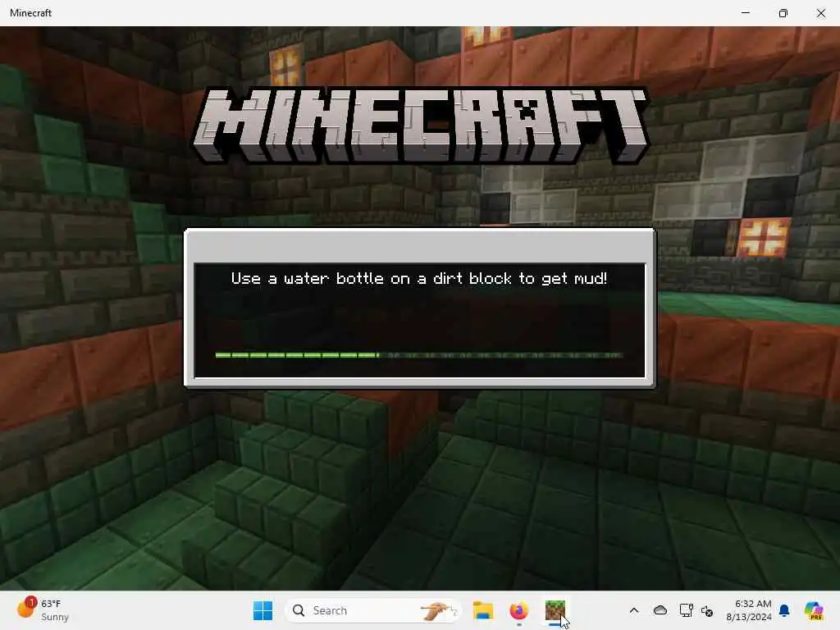Launch Copilot from the taskbar corner
840x630 pixels.
(x=814, y=610)
